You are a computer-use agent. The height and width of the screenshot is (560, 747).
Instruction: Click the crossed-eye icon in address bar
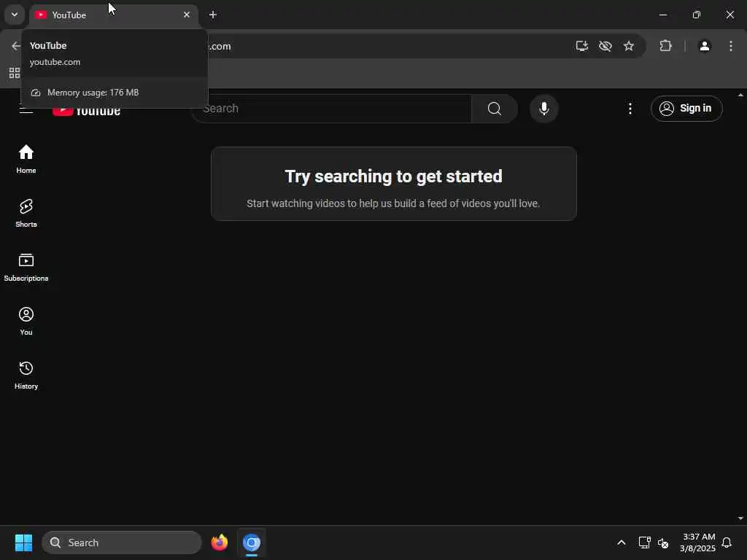[x=605, y=46]
